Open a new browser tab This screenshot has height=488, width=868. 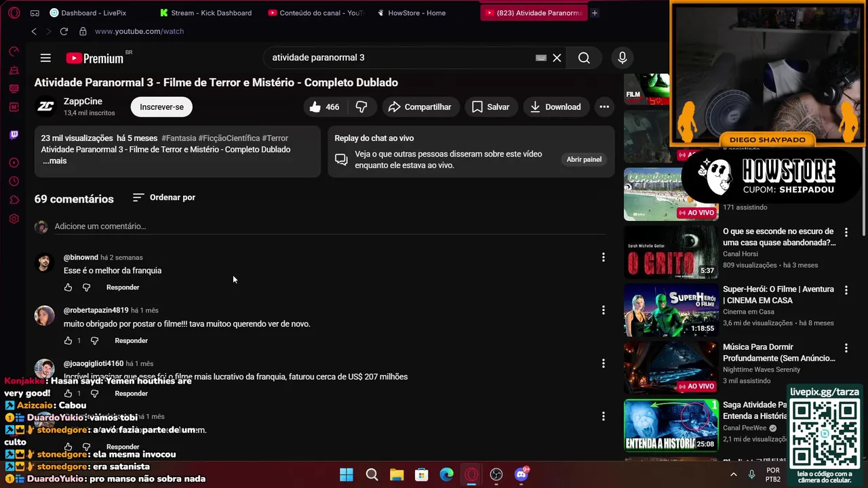tap(595, 13)
